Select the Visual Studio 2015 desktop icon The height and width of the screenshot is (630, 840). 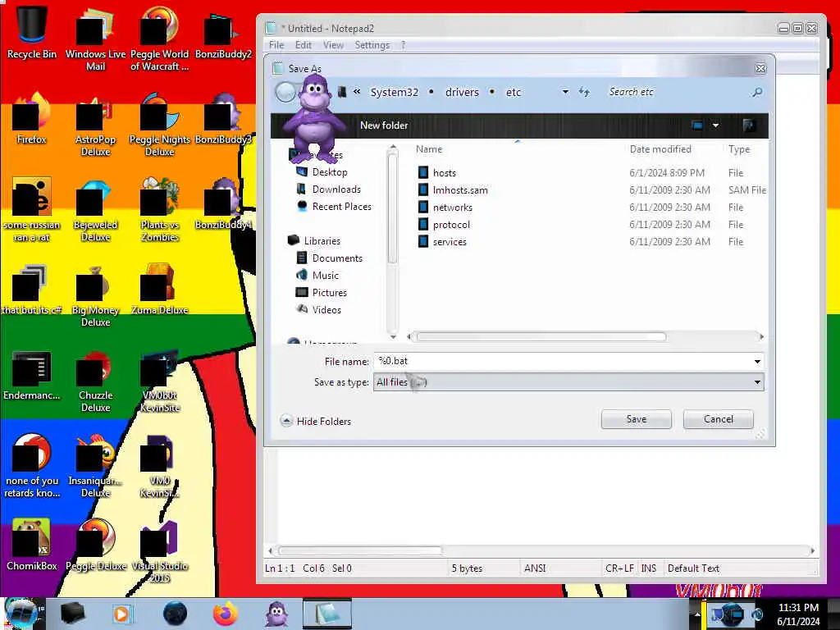tap(160, 550)
